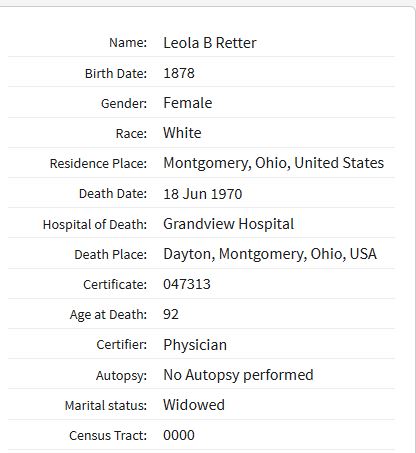The width and height of the screenshot is (416, 453).
Task: Select the Certificate number 047313
Action: [187, 284]
